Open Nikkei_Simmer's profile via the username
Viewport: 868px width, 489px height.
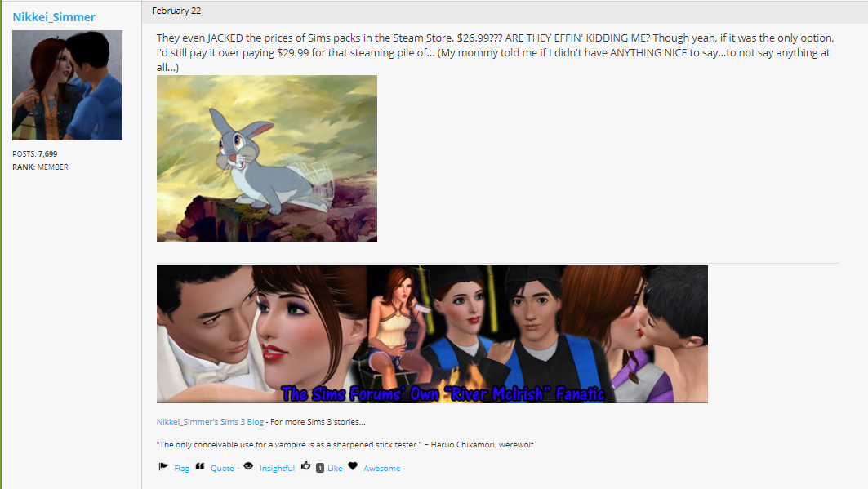point(54,17)
